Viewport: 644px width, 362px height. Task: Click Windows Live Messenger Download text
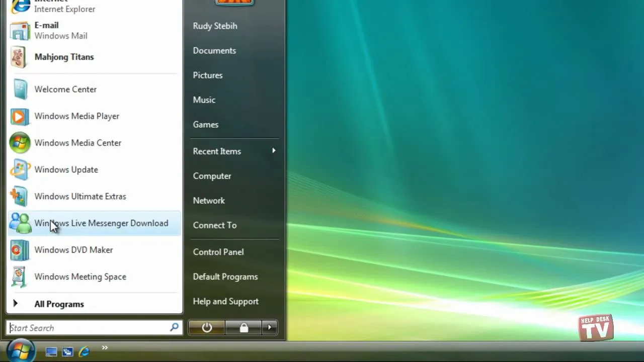tap(102, 223)
